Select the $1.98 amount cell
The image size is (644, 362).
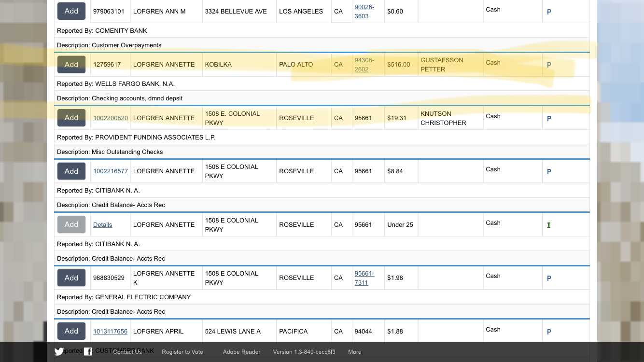[395, 278]
